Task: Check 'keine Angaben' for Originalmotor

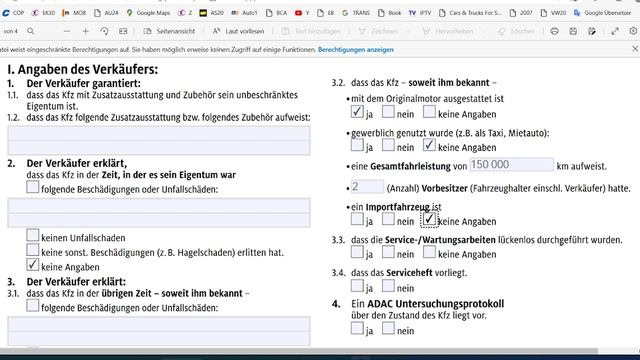Action: [429, 112]
